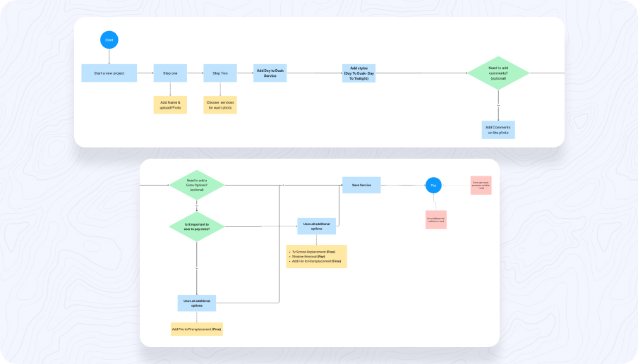Click the yellow note listing Tv Screen Replacement
638x364 pixels.
click(316, 256)
